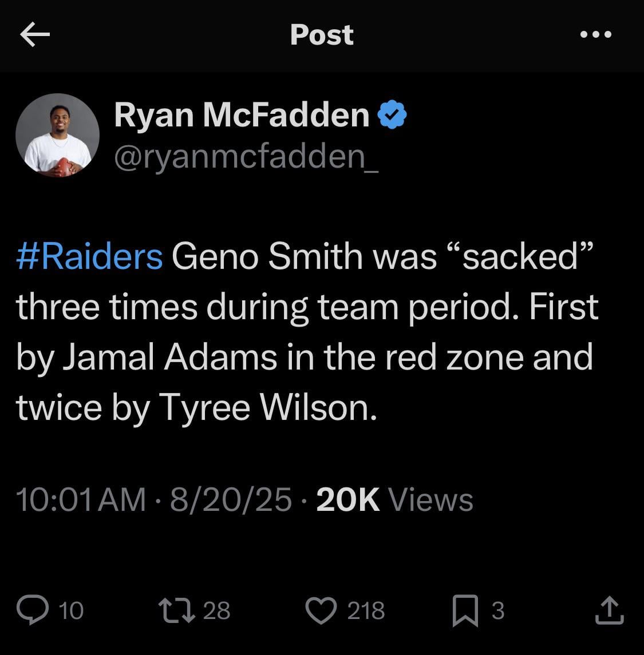Tap the Ryan McFadden display name

click(242, 114)
